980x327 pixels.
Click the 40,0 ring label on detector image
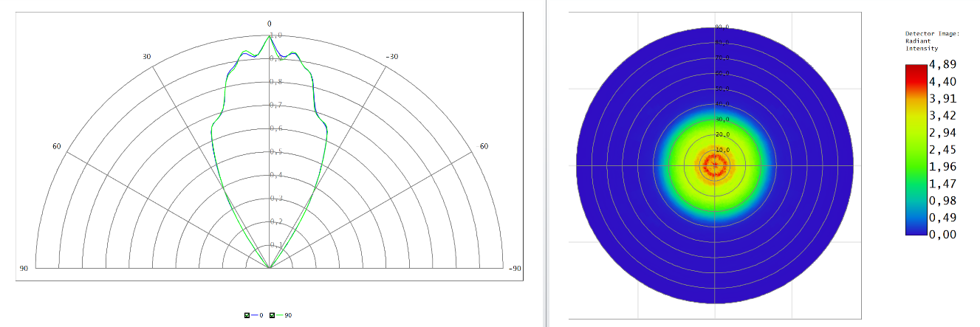point(722,104)
